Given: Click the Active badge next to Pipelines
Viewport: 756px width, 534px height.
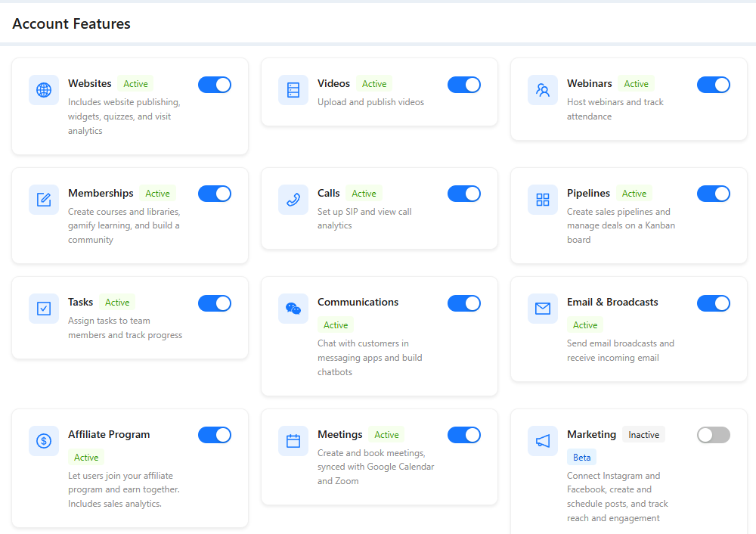Looking at the screenshot, I should [634, 194].
